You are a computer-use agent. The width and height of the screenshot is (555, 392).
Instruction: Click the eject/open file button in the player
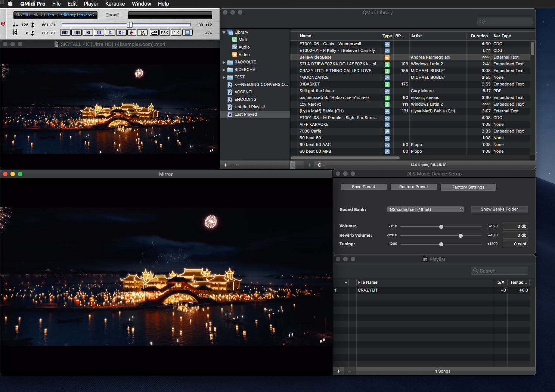pos(154,32)
